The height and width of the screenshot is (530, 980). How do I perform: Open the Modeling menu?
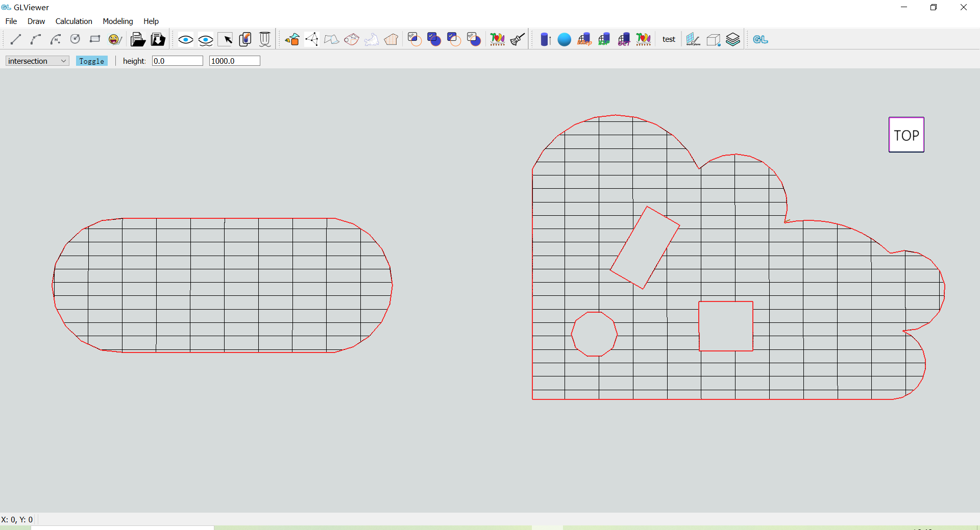pyautogui.click(x=117, y=21)
